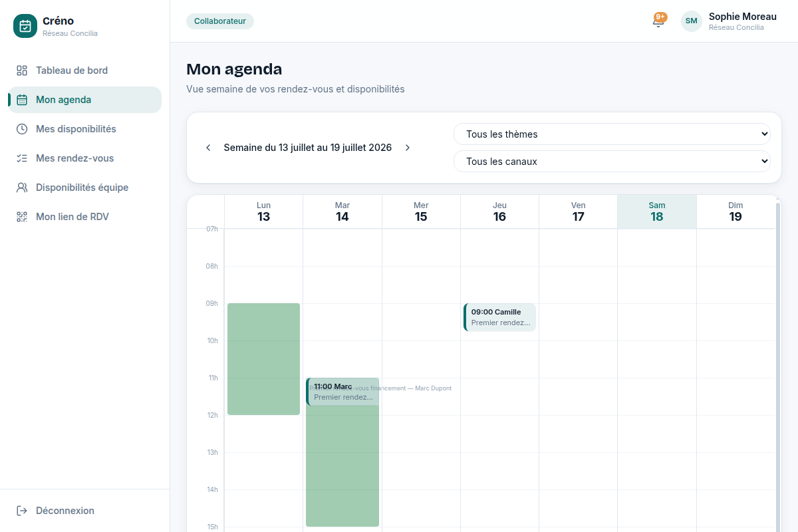
Task: Click the SM user avatar
Action: (x=692, y=21)
